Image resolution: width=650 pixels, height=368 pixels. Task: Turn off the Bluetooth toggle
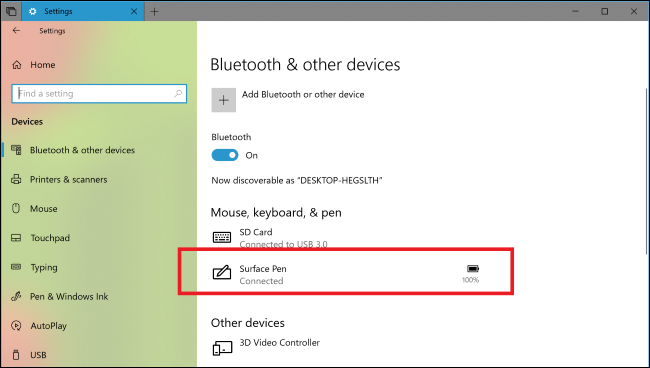point(225,155)
